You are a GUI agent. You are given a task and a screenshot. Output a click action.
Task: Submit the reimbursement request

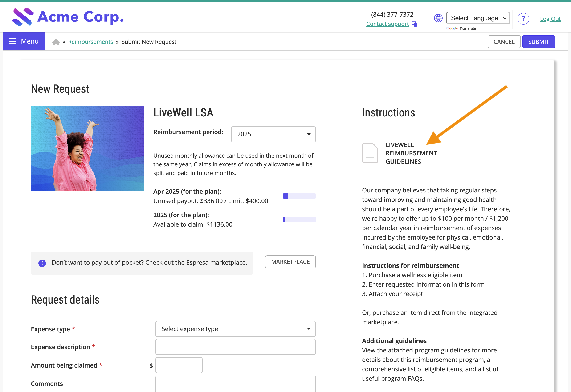(538, 42)
